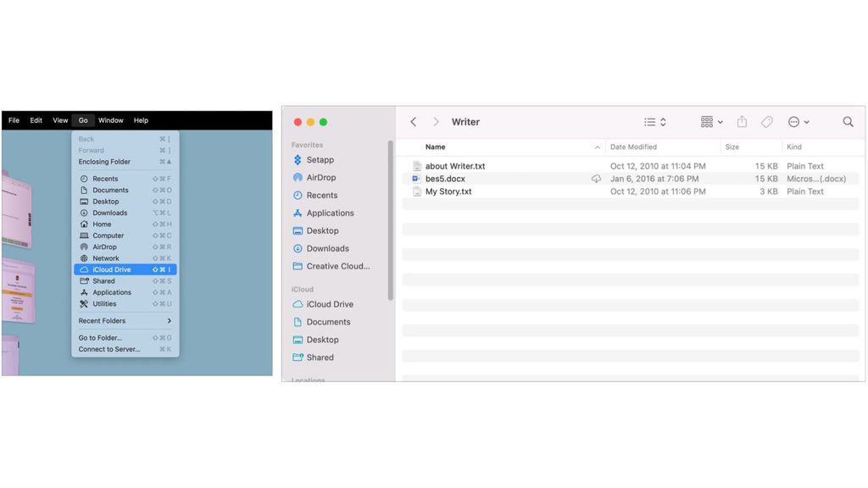This screenshot has width=868, height=488.
Task: Click the back navigation arrow
Action: (x=413, y=121)
